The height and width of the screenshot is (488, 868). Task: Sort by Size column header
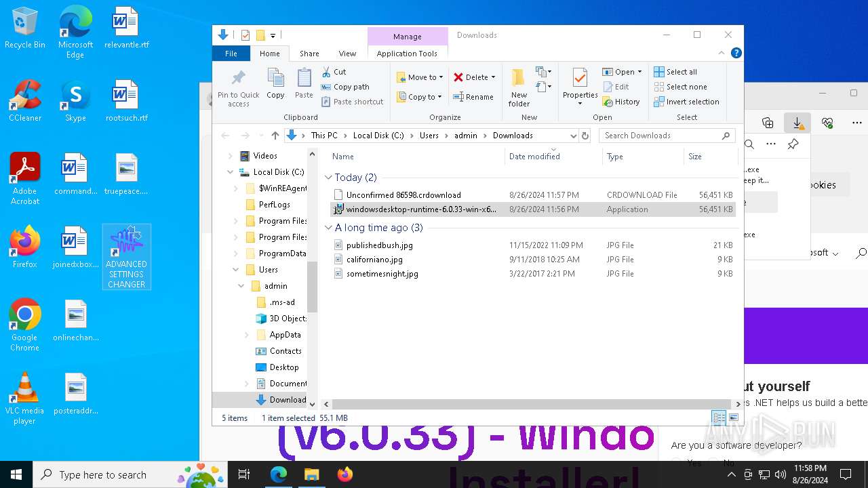pyautogui.click(x=709, y=157)
